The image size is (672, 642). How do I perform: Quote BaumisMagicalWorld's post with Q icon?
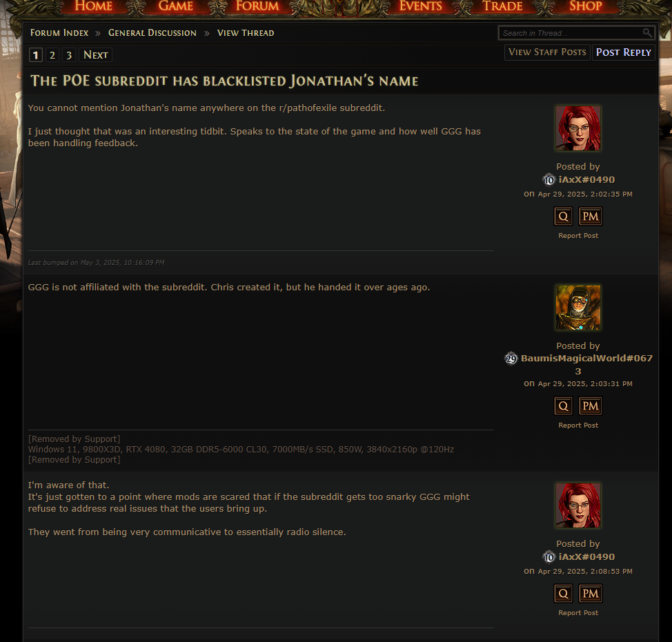[x=563, y=406]
